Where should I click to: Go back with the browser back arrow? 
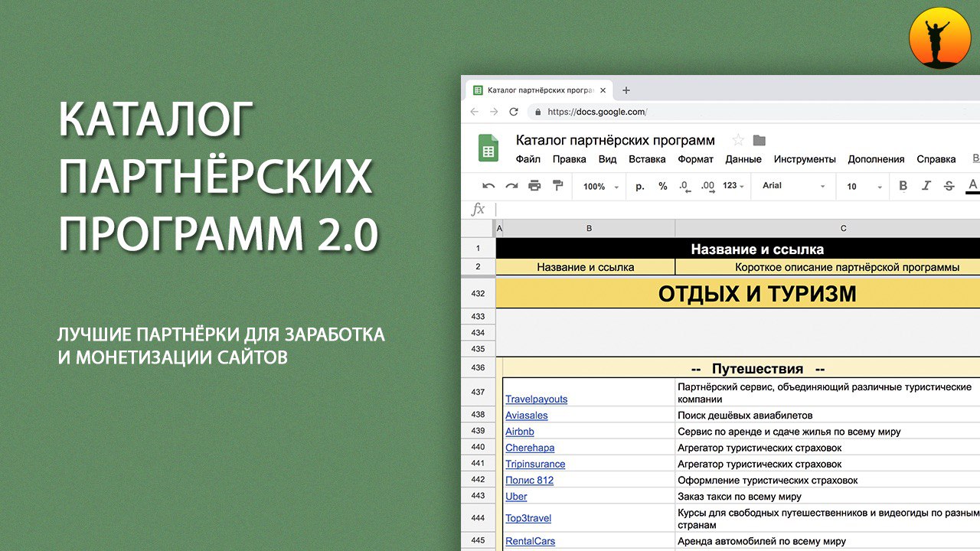click(475, 112)
